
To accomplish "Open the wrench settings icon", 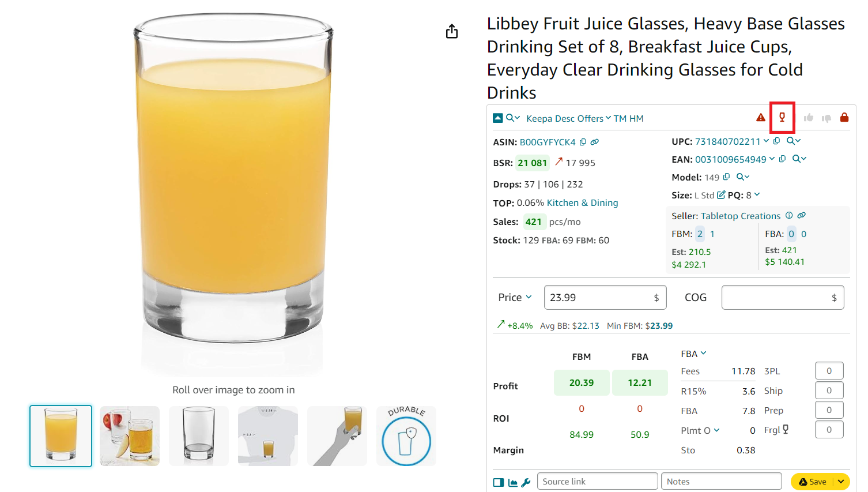I will click(x=526, y=483).
